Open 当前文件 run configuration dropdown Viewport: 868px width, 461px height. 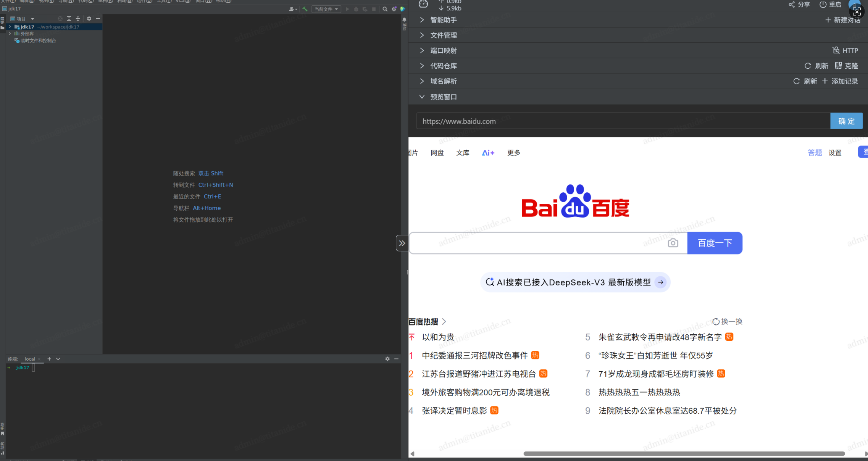click(326, 9)
